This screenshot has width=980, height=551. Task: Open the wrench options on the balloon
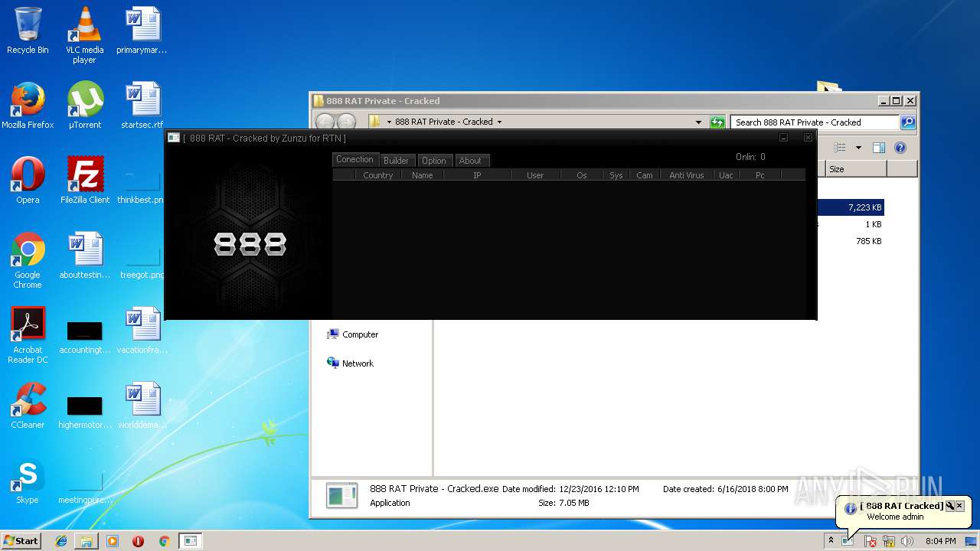click(949, 506)
